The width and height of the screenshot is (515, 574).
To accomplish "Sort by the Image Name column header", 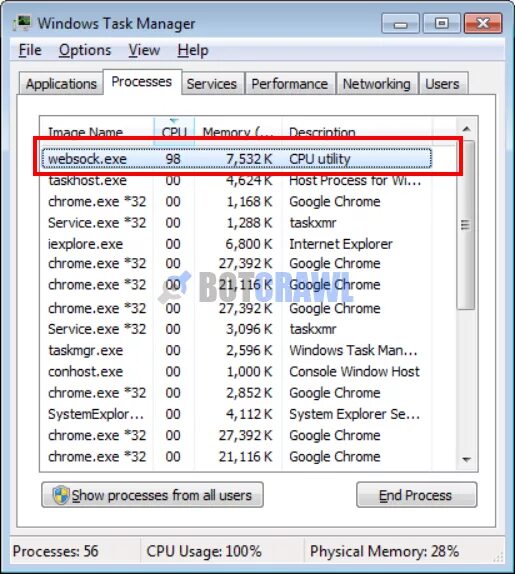I will pyautogui.click(x=97, y=131).
